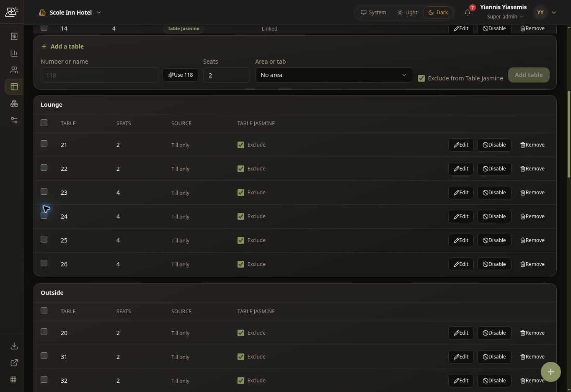Untick Exclude for table 22
Viewport: 571px width, 392px height.
[x=241, y=169]
